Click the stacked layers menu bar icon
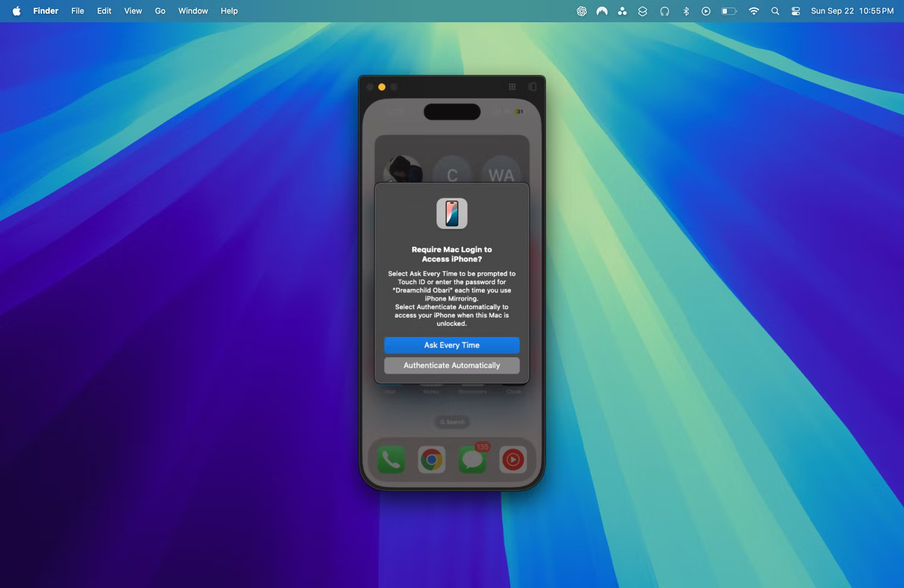The image size is (904, 588). pyautogui.click(x=643, y=11)
